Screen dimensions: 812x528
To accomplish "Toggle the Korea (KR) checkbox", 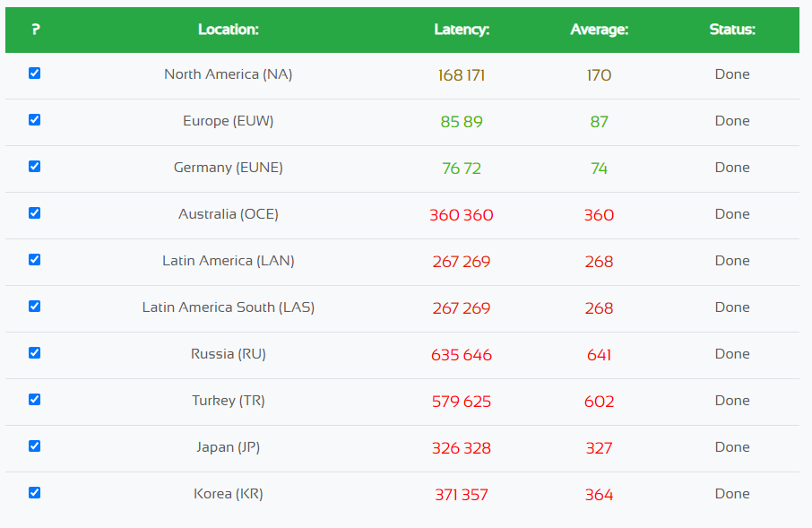I will coord(35,493).
